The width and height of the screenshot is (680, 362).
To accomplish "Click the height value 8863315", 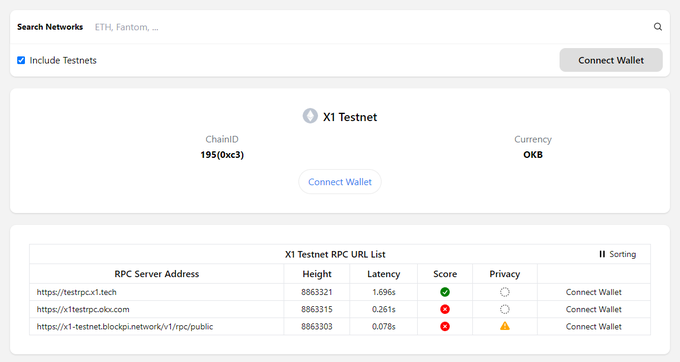I will point(317,310).
